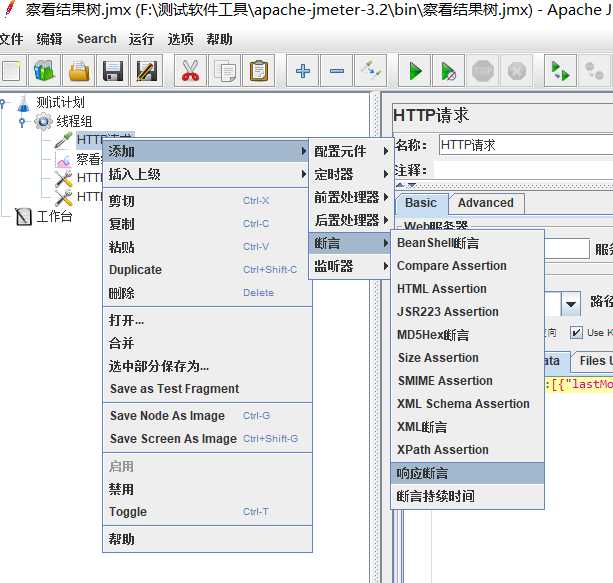
Task: Click the 测试计划 flask icon
Action: coord(23,103)
